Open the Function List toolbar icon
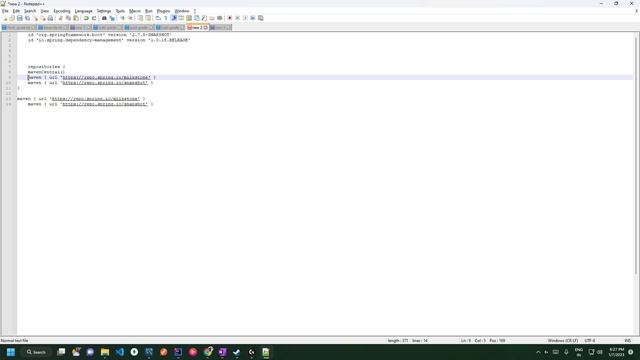640x360 pixels. [204, 18]
